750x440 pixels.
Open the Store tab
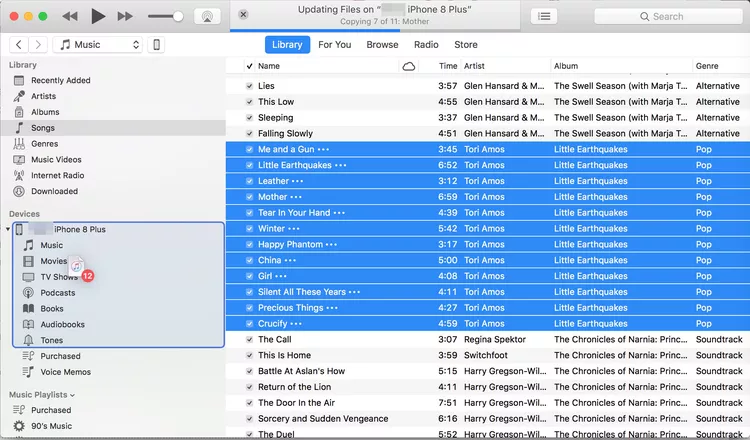click(x=465, y=44)
